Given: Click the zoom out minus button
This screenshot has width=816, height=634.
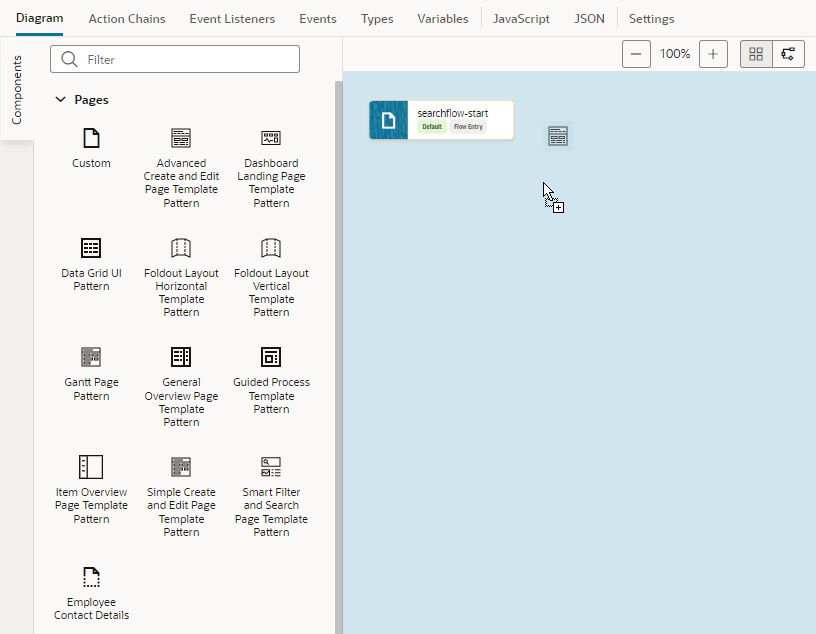Looking at the screenshot, I should [x=637, y=53].
